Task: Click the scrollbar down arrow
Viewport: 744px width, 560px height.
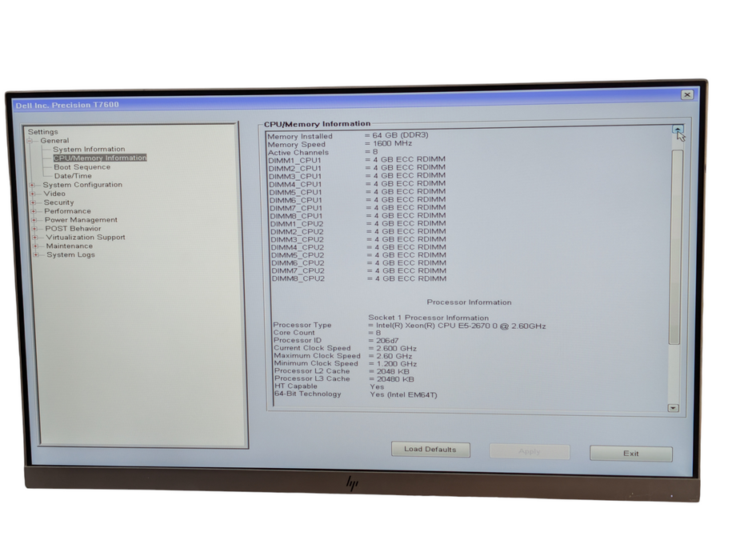Action: pos(674,408)
